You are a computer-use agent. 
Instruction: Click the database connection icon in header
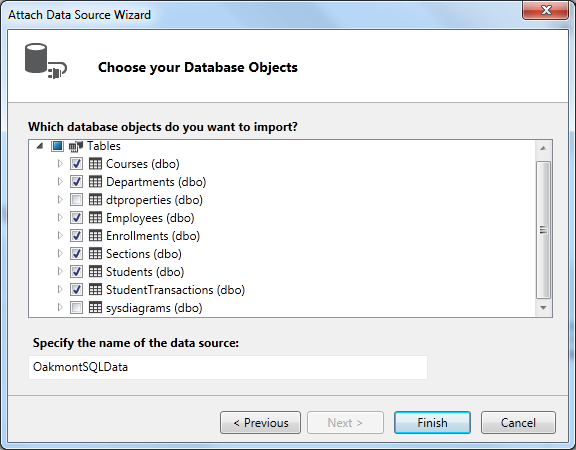(46, 61)
